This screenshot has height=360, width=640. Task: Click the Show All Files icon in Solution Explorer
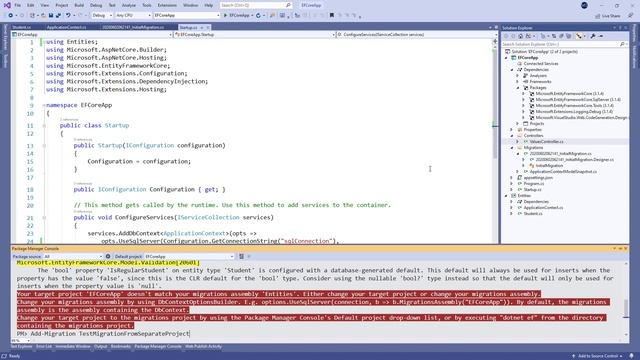pyautogui.click(x=569, y=36)
